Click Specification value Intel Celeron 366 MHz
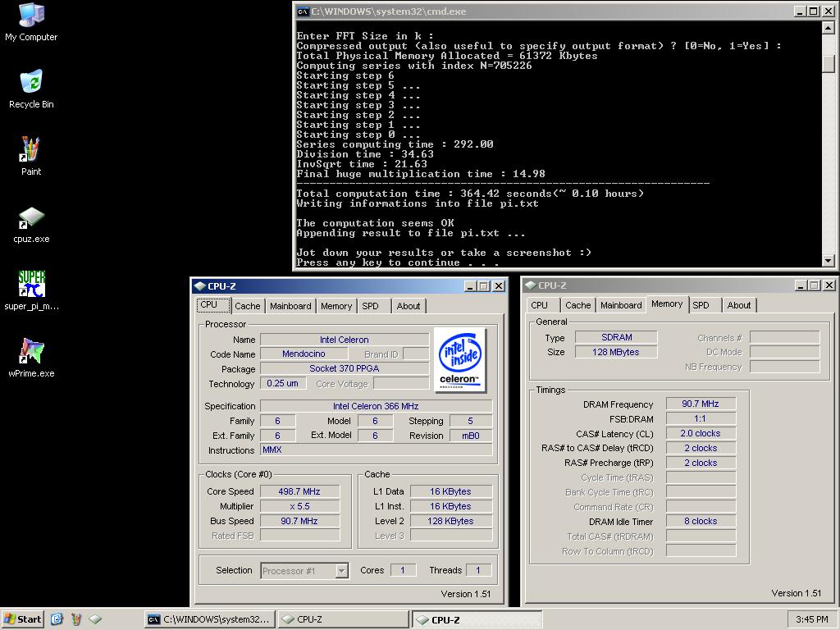 (x=376, y=406)
